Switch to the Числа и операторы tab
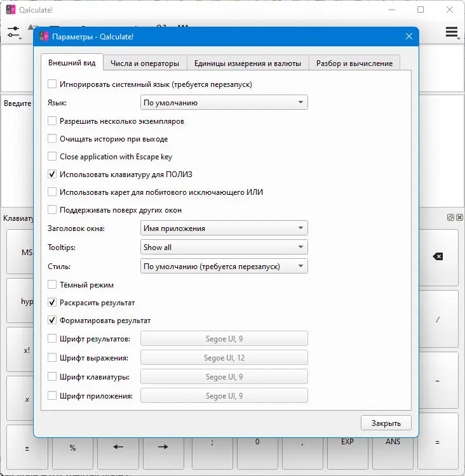 (145, 63)
